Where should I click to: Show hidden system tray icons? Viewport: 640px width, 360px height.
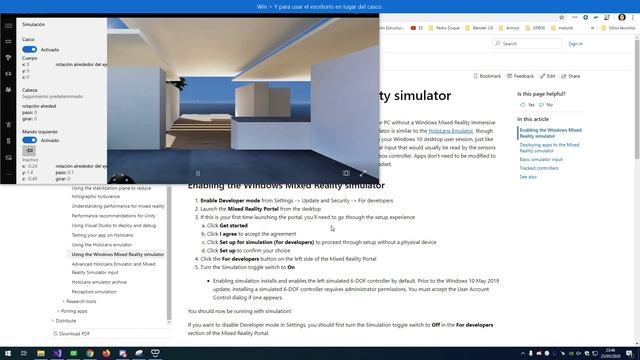click(x=523, y=353)
